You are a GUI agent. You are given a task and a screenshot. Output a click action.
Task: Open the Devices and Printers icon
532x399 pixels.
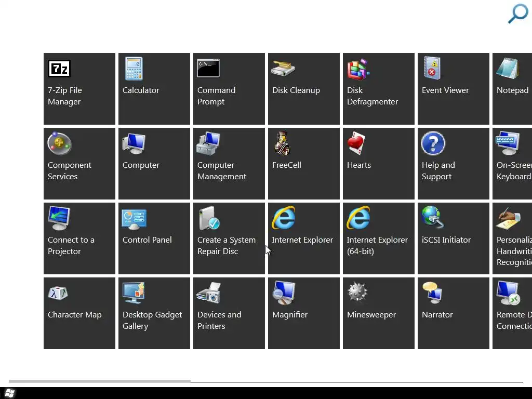(209, 293)
